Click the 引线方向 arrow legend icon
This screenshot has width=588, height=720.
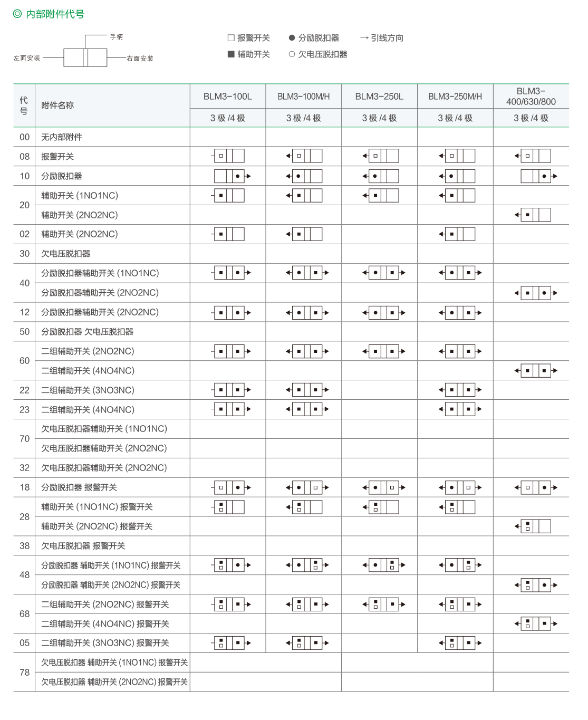[364, 38]
